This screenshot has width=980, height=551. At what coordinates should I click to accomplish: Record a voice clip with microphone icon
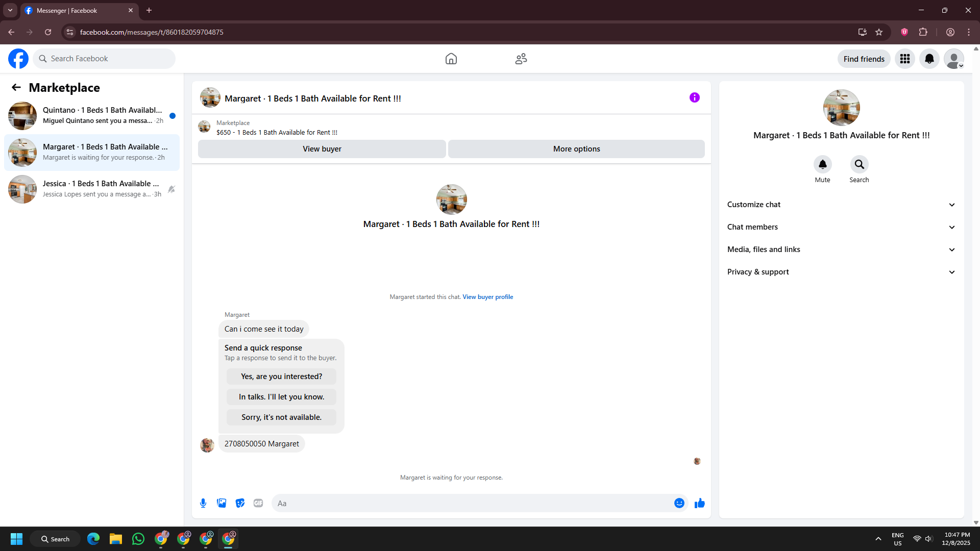pyautogui.click(x=203, y=503)
